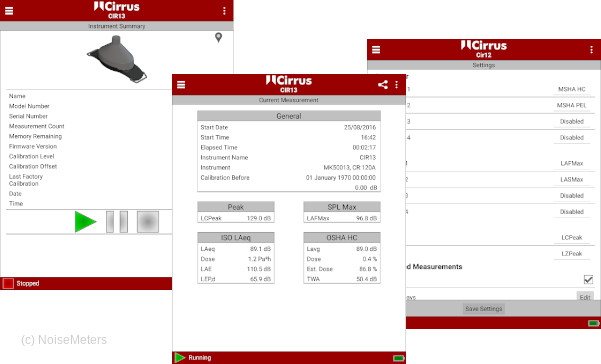Open overflow menu in Current Measurement window
601x364 pixels.
tap(396, 85)
